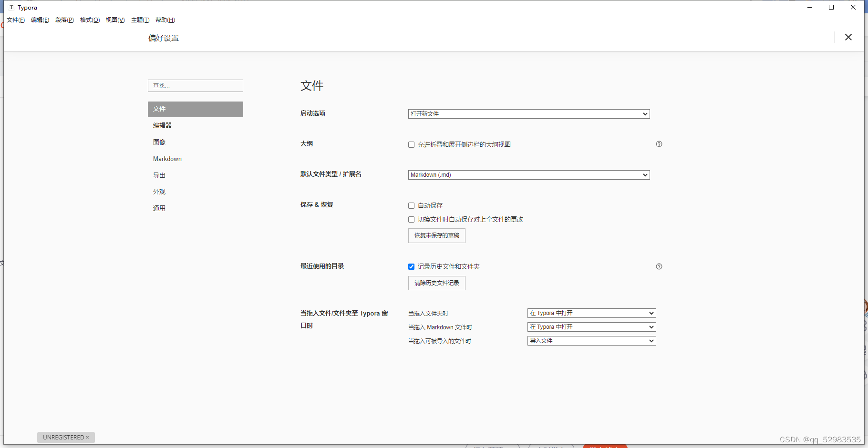Viewport: 868px width, 448px height.
Task: Click the help icon next to 大纲 option
Action: 659,144
